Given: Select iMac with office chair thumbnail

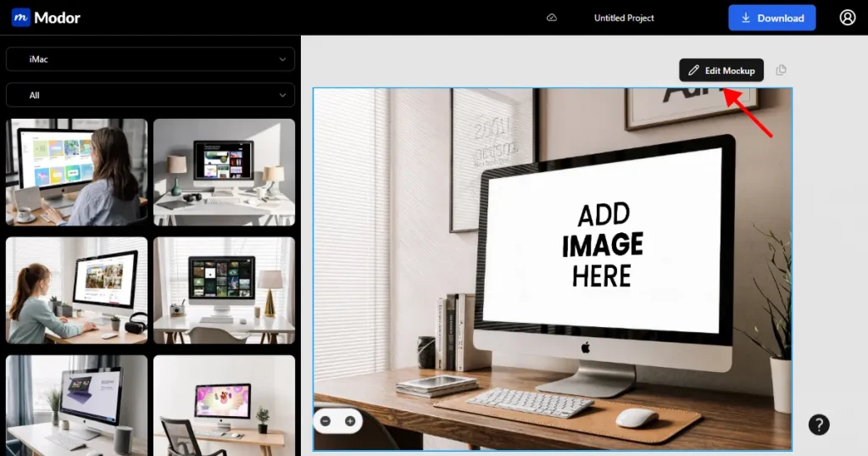Looking at the screenshot, I should pyautogui.click(x=224, y=405).
